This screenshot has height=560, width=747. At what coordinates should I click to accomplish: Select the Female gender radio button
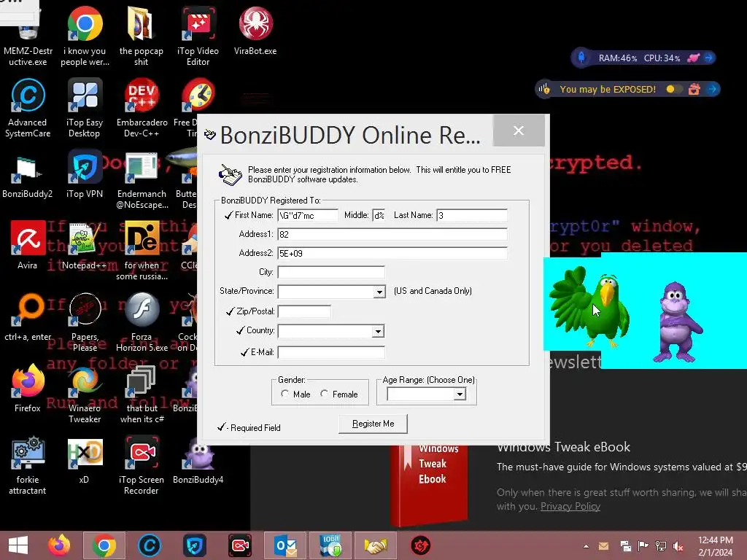point(325,393)
